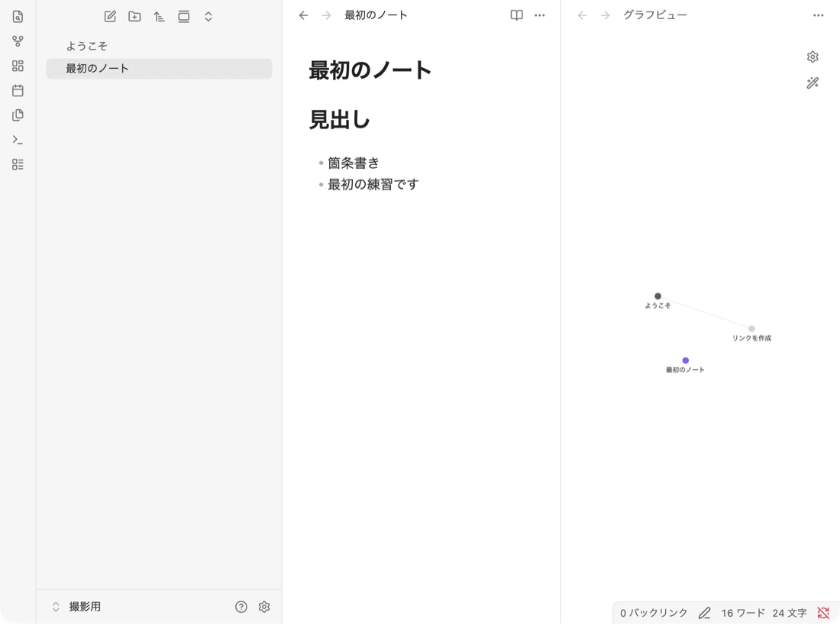Go back in the note pane
Viewport: 840px width, 632px height.
click(304, 15)
